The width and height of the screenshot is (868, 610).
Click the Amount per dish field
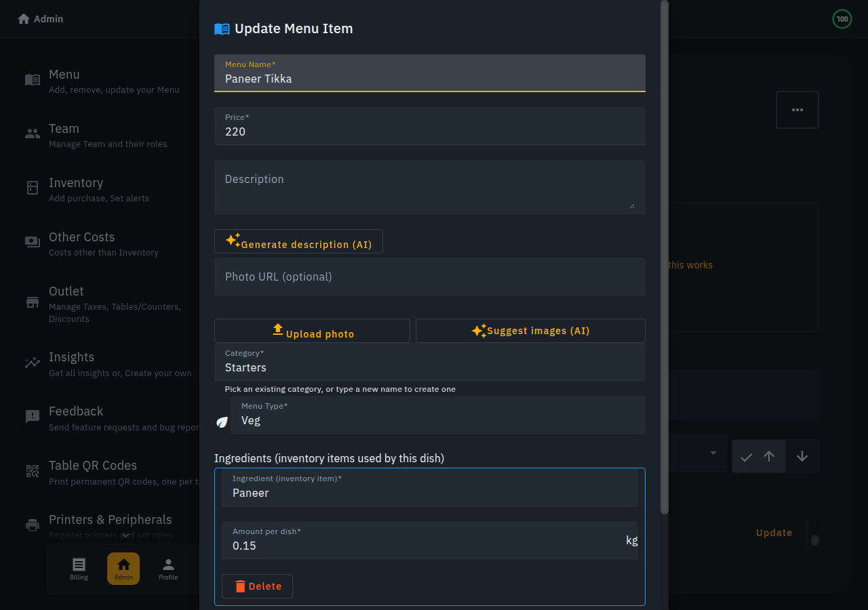pos(430,540)
